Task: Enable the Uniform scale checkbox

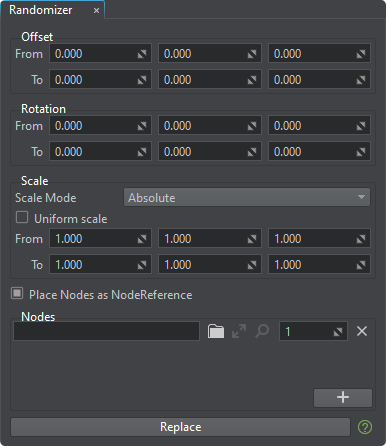Action: (x=22, y=217)
